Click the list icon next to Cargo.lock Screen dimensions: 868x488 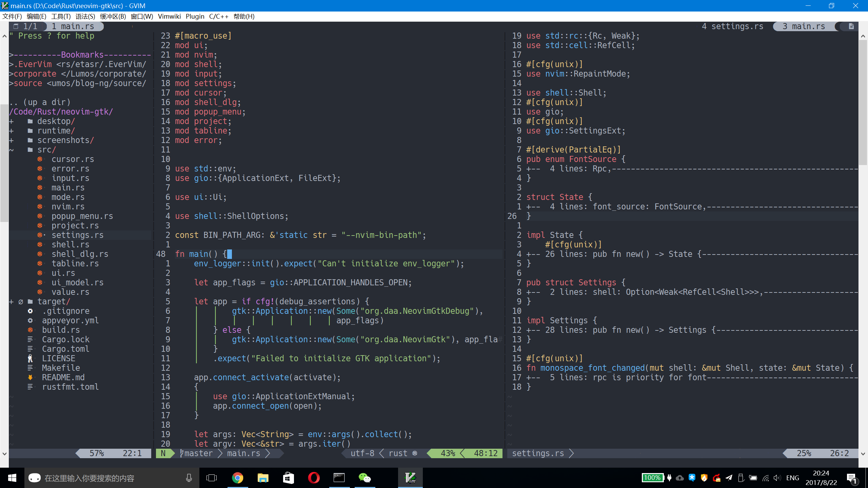pos(31,339)
